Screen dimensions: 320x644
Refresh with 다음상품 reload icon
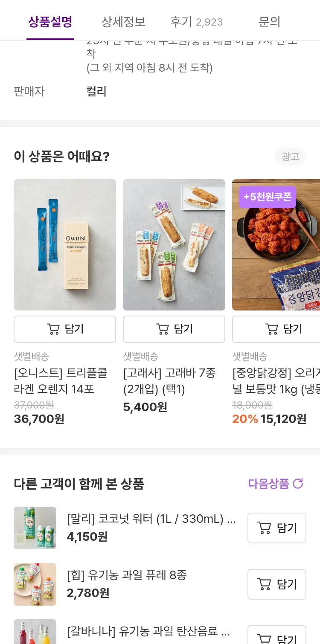click(x=298, y=484)
